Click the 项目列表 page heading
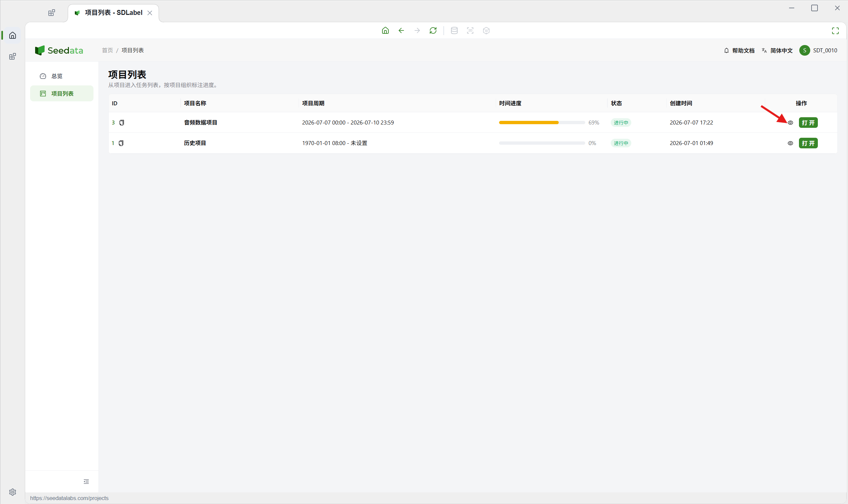848x504 pixels. [127, 75]
